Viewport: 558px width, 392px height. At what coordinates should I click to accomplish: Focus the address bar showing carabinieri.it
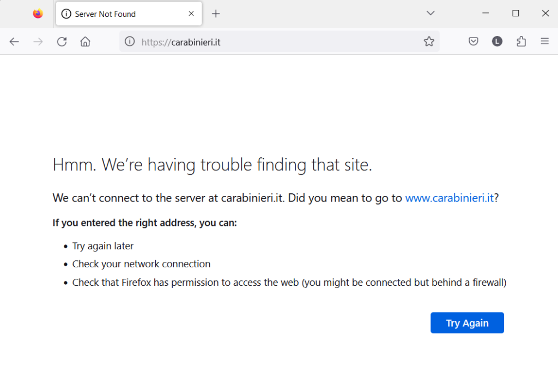tap(272, 41)
